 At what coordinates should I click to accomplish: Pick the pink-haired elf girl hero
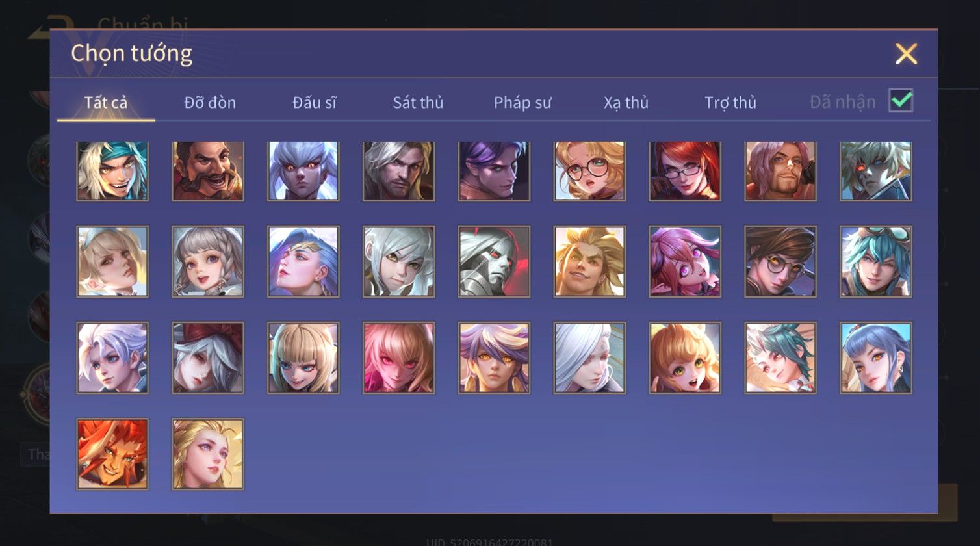685,261
